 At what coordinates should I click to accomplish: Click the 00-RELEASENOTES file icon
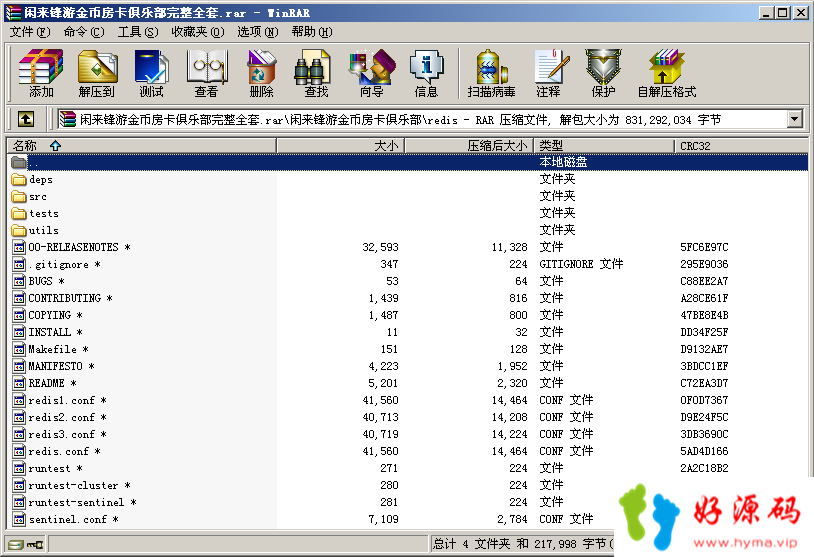[19, 247]
